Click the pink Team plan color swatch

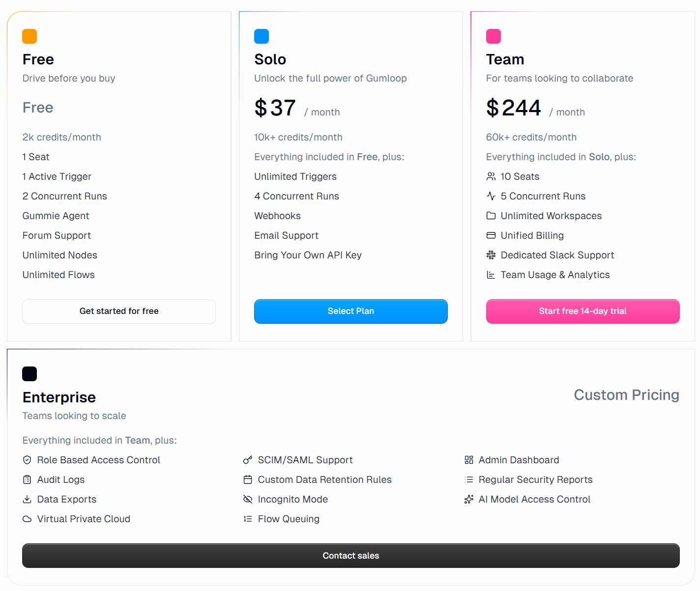(x=493, y=36)
